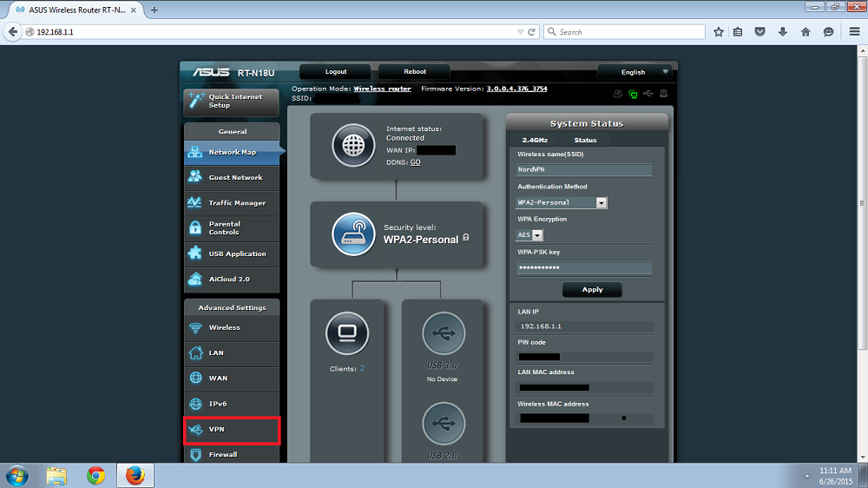
Task: Open the Authentication Method dropdown
Action: click(562, 202)
